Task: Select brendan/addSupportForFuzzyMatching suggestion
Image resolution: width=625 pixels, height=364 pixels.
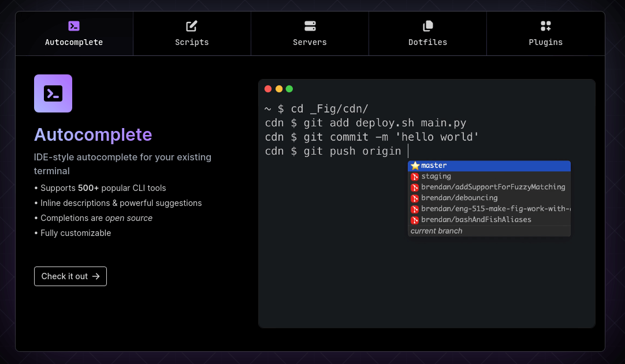Action: click(x=493, y=187)
